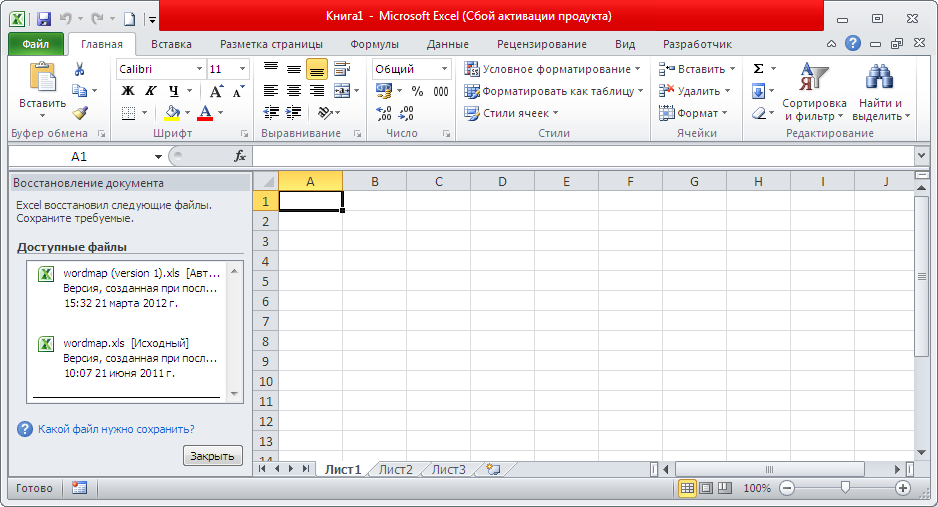Image resolution: width=938 pixels, height=507 pixels.
Task: Click the Cut scissors icon
Action: coord(80,69)
